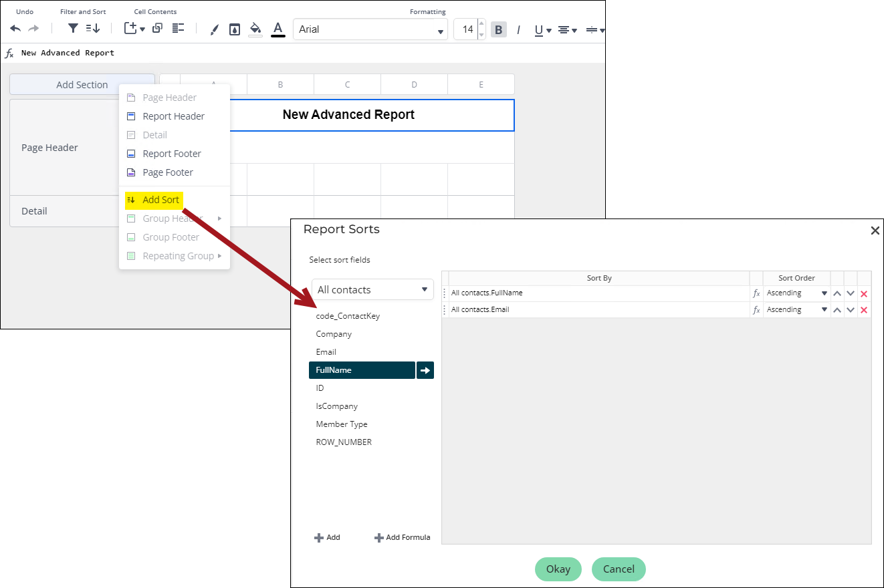Choose Page Header in section menu

(x=175, y=98)
